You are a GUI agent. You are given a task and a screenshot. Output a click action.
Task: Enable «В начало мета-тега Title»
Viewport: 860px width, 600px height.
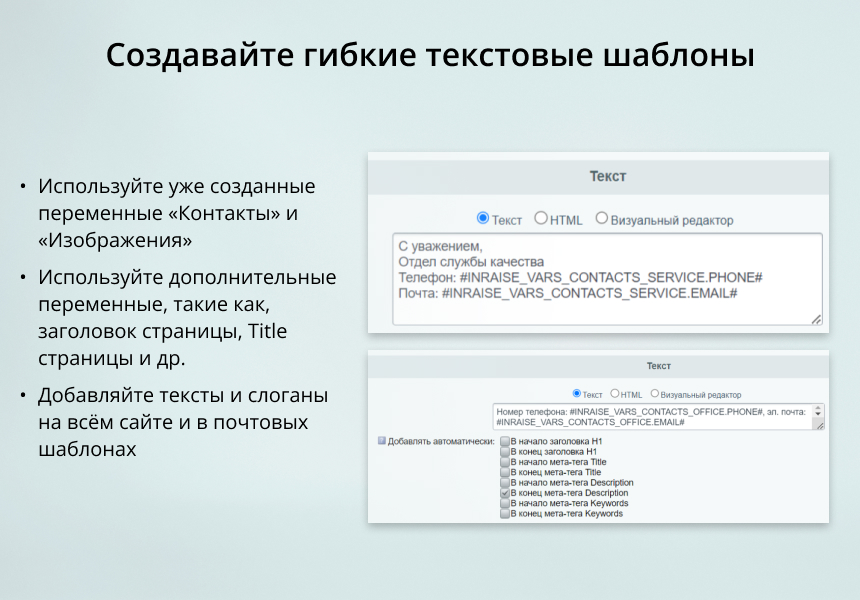click(x=504, y=461)
